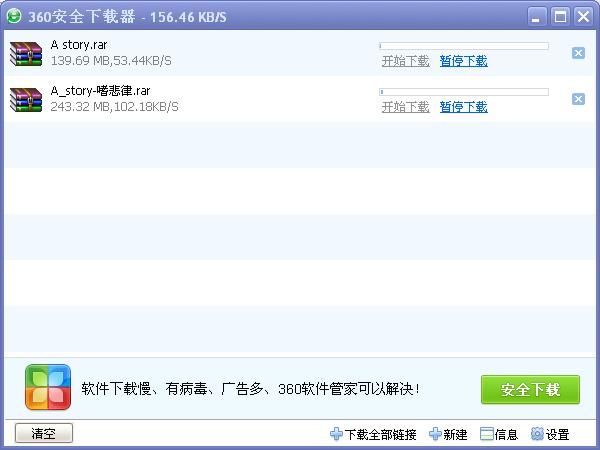Click the 信息 panel icon
The height and width of the screenshot is (450, 600).
pyautogui.click(x=486, y=434)
